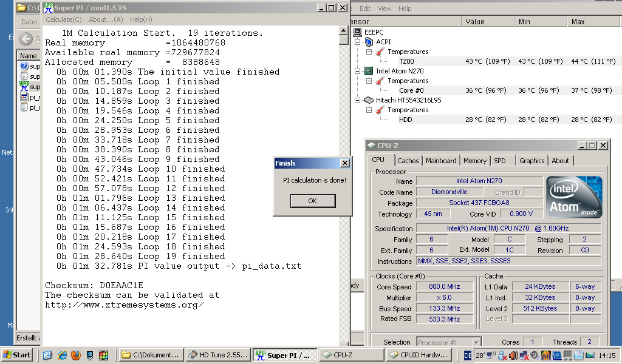Open the View menu in hardware monitor
Image resolution: width=622 pixels, height=364 pixels.
[384, 8]
